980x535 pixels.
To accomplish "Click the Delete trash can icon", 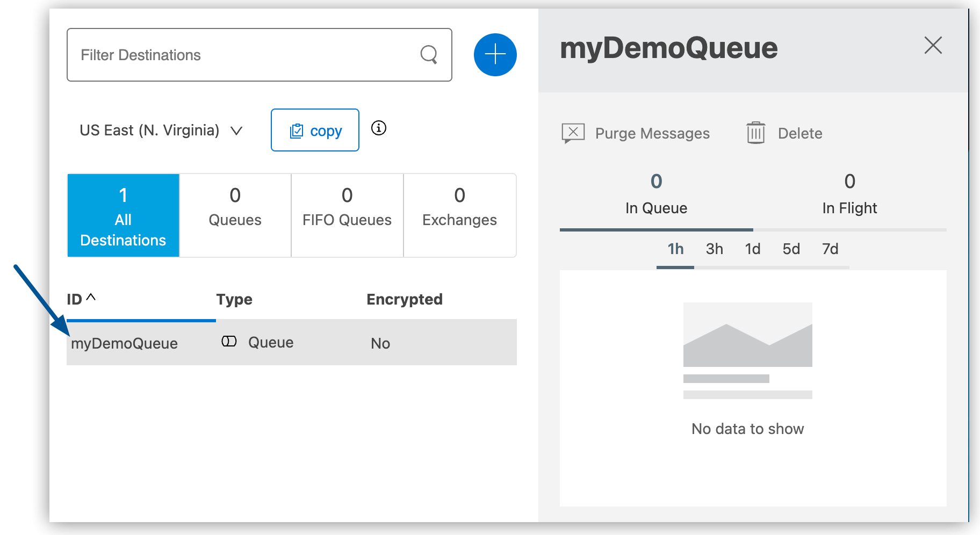I will [755, 133].
